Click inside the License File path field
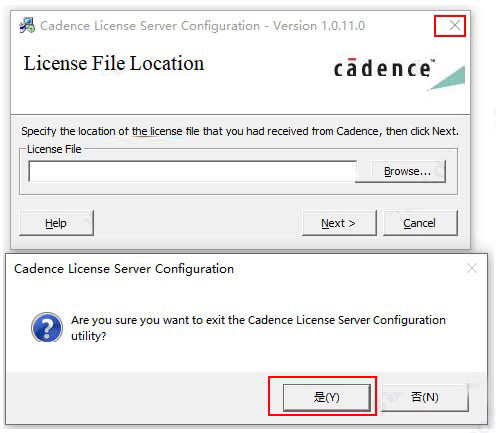Image resolution: width=496 pixels, height=433 pixels. (x=192, y=171)
